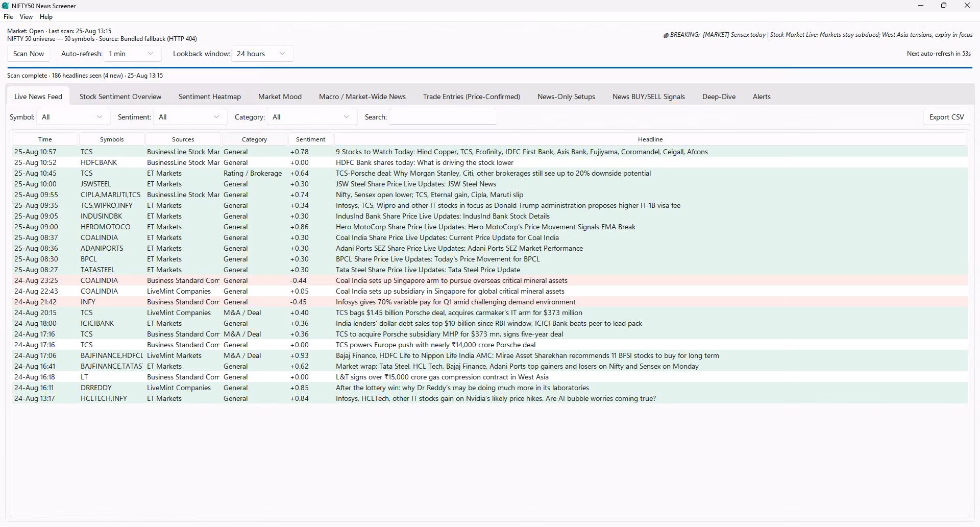The height and width of the screenshot is (527, 980).
Task: Select 'TCS to acquire Porsche subsidiary MHP' headline
Action: coord(449,334)
